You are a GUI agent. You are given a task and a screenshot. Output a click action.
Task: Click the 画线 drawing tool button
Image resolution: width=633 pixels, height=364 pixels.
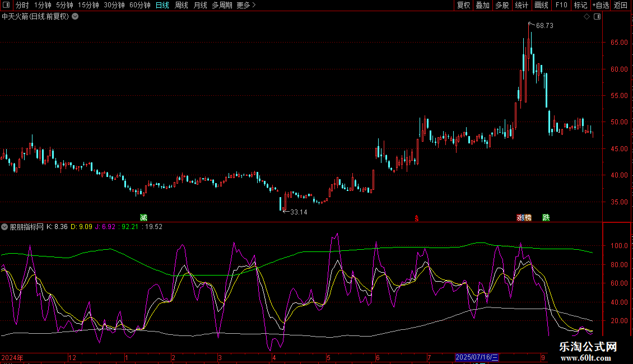[x=541, y=6]
